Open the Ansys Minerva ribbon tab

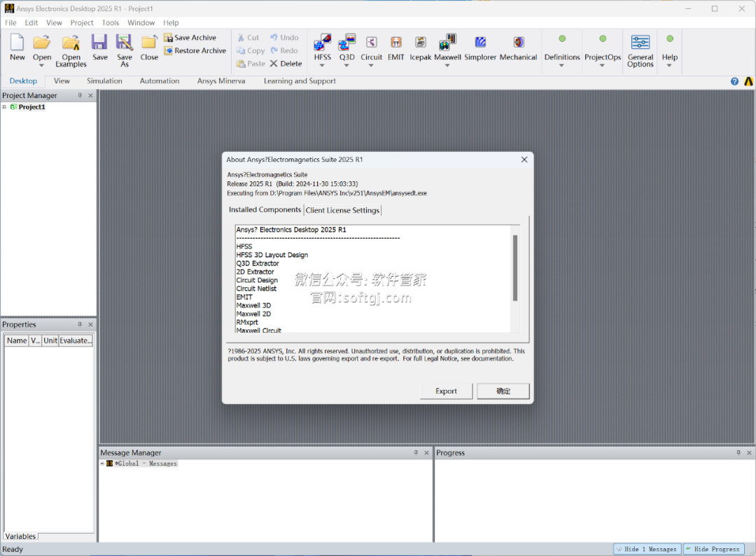pos(221,81)
